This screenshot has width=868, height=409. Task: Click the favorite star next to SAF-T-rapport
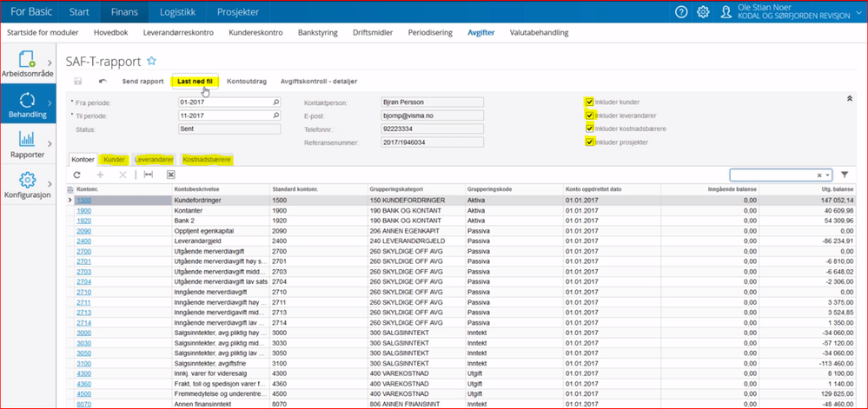tap(151, 62)
